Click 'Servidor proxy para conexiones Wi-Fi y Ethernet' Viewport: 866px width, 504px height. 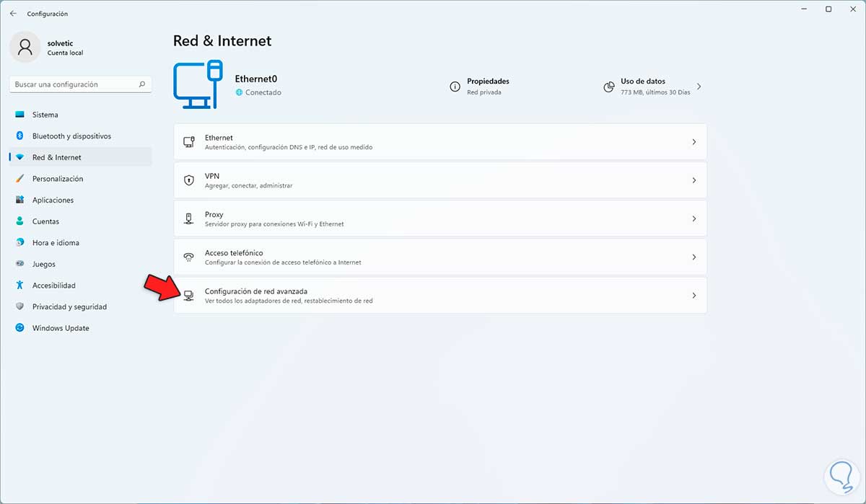[x=274, y=224]
